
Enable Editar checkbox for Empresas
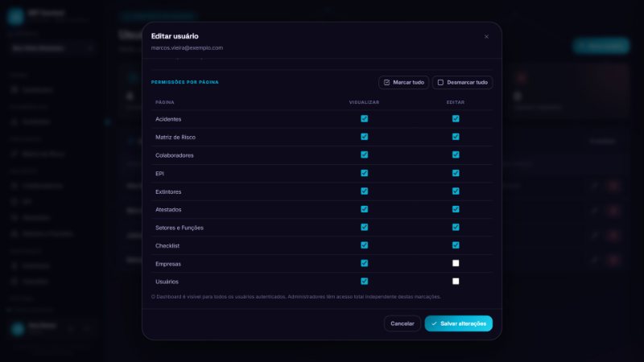456,263
